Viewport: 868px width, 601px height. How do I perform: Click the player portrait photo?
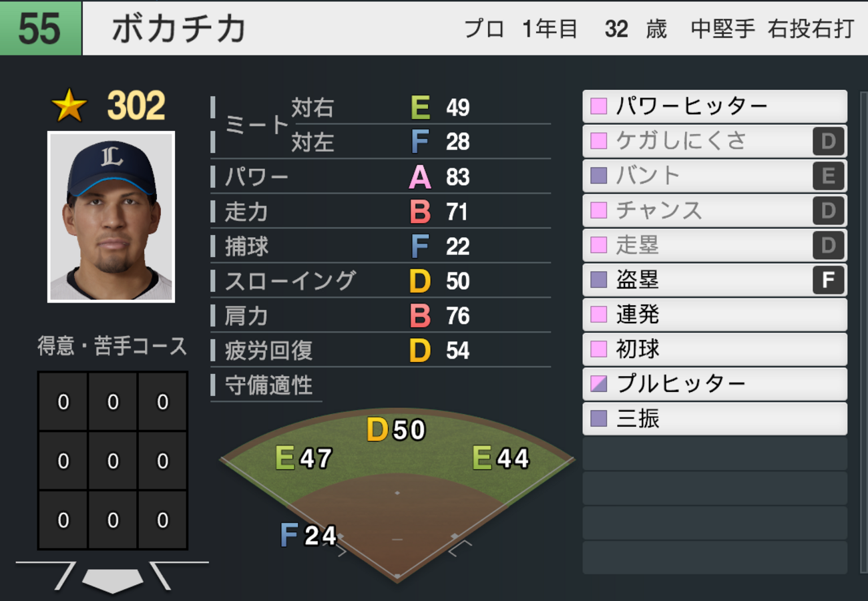(111, 216)
